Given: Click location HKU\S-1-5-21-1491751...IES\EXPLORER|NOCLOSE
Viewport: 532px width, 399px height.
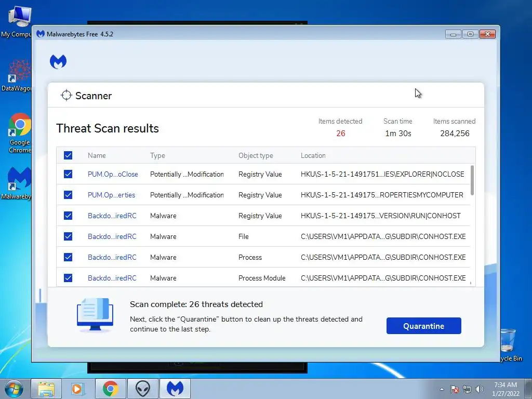Looking at the screenshot, I should (x=382, y=174).
